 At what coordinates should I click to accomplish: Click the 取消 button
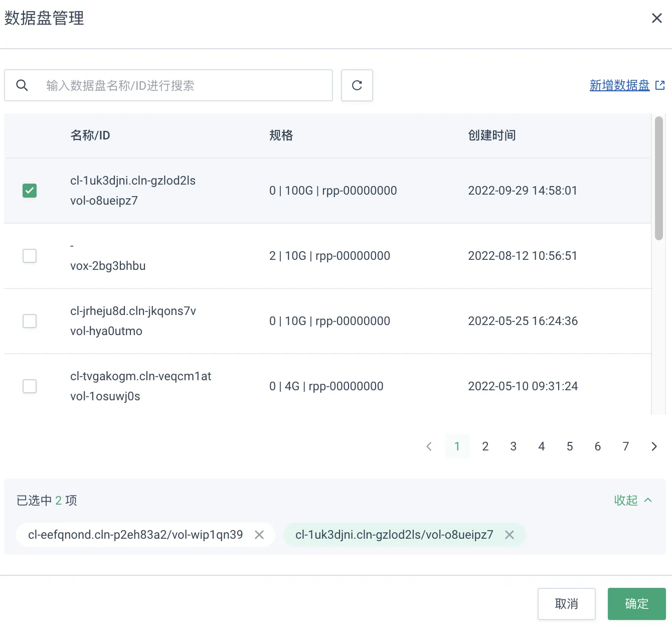point(567,604)
